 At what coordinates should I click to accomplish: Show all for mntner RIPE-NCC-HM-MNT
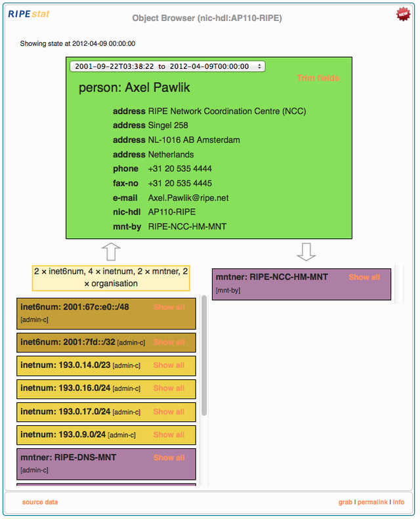364,278
